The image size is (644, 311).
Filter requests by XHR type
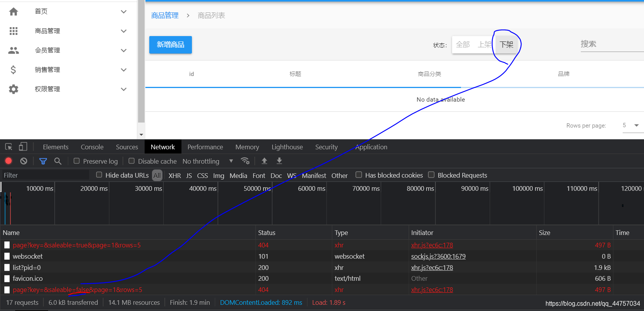[x=174, y=175]
